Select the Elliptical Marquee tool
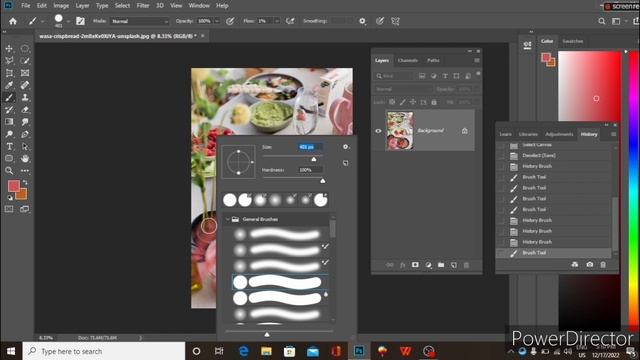Viewport: 640px width, 360px height. (x=25, y=49)
